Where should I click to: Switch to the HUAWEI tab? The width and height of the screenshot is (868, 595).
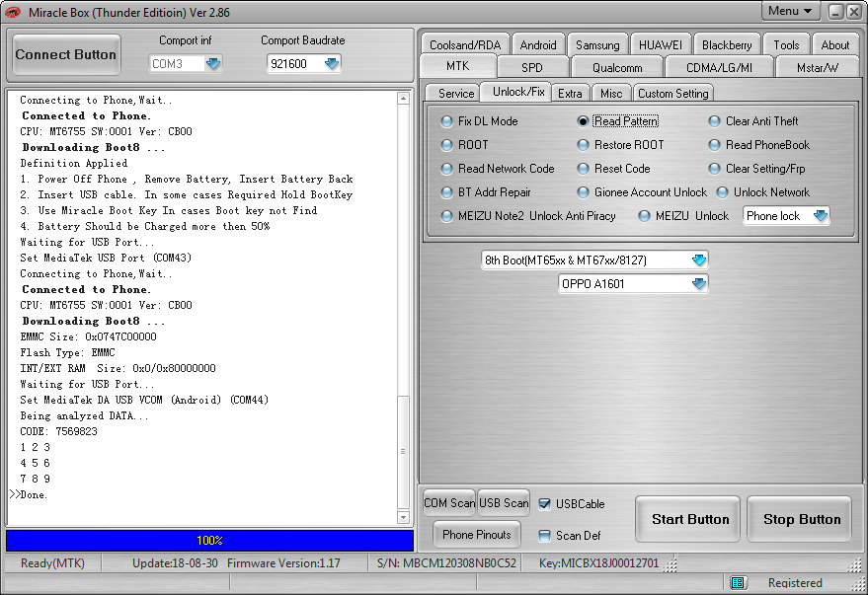click(x=661, y=44)
